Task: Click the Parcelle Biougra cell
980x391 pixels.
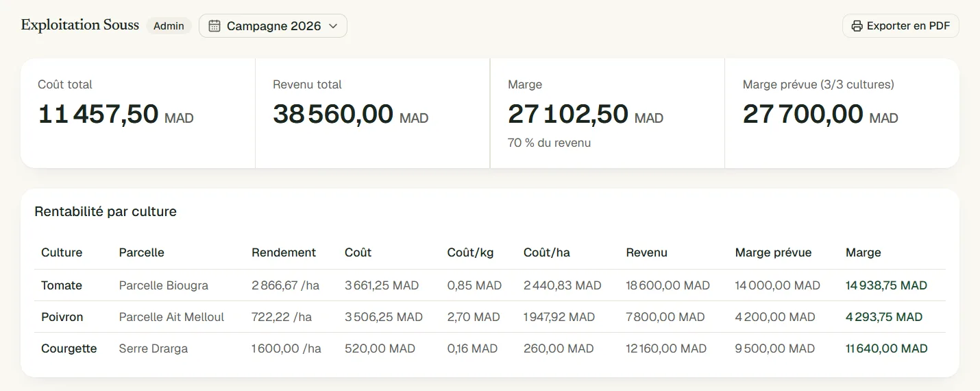Action: [x=164, y=285]
